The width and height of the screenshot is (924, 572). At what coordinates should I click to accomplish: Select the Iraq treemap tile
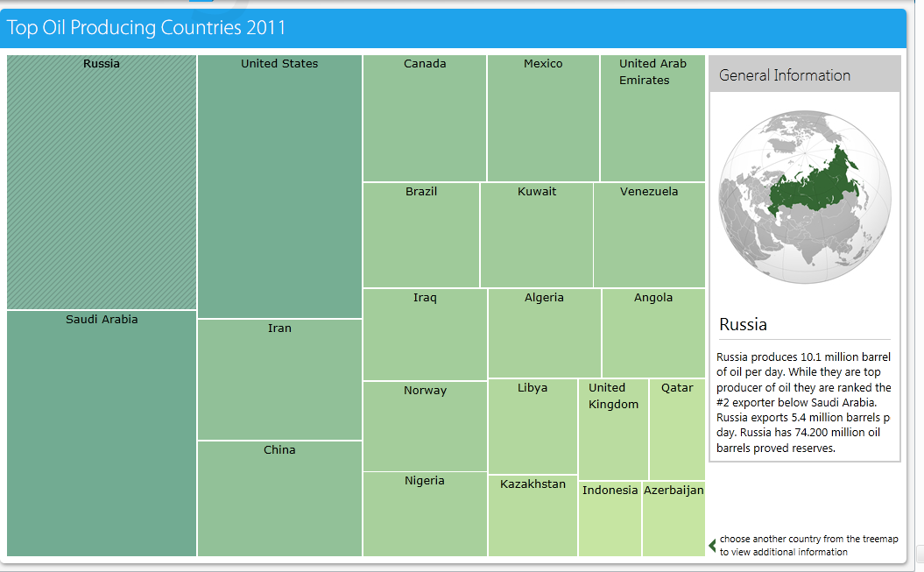pyautogui.click(x=425, y=335)
